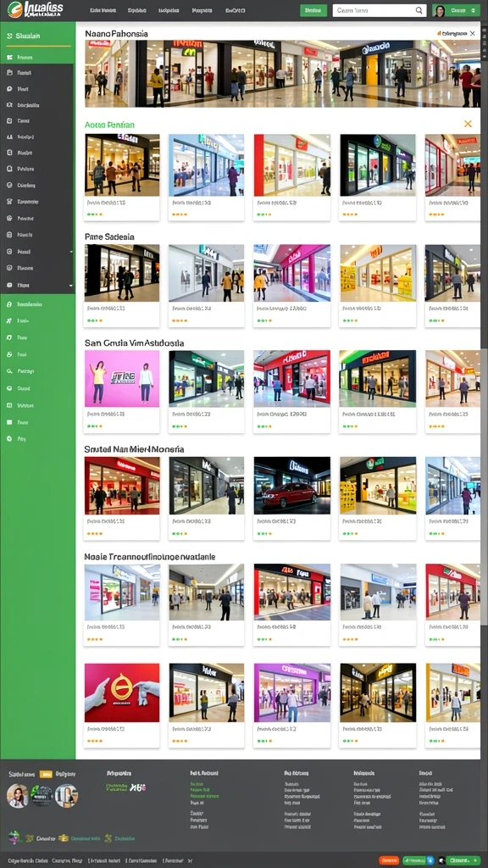Open the first menu item in the top navigation
Screen dimensions: 488x868
point(103,10)
